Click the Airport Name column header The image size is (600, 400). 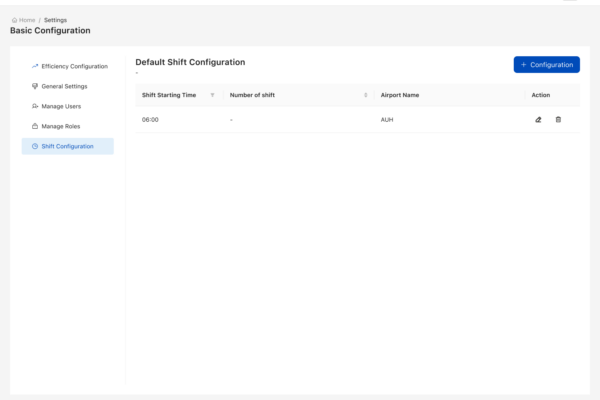coord(400,95)
